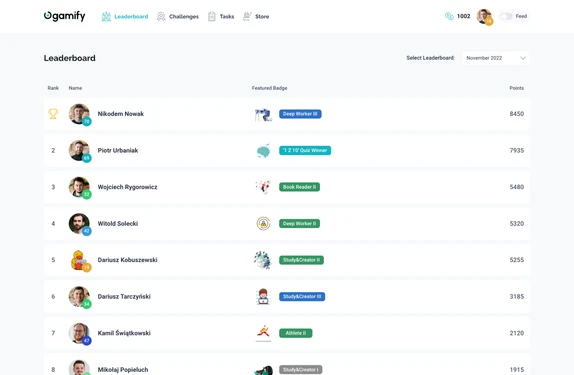The height and width of the screenshot is (375, 574).
Task: Click the Leaderboard page heading
Action: click(x=70, y=58)
